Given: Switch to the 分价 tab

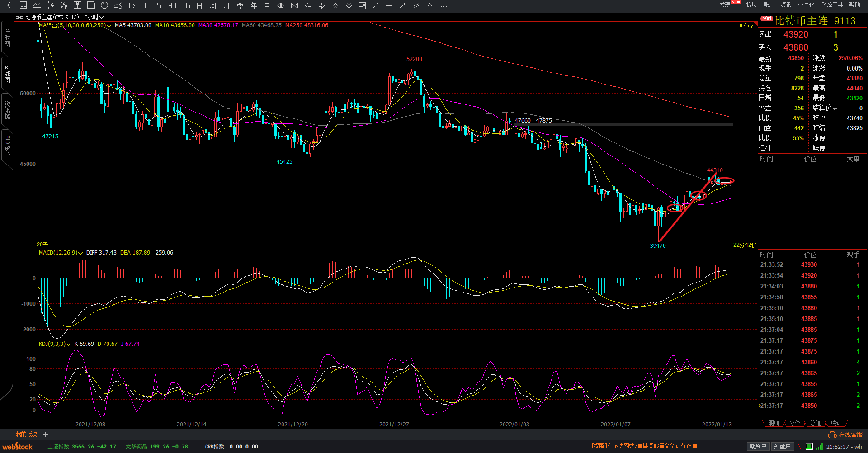Looking at the screenshot, I should point(794,423).
